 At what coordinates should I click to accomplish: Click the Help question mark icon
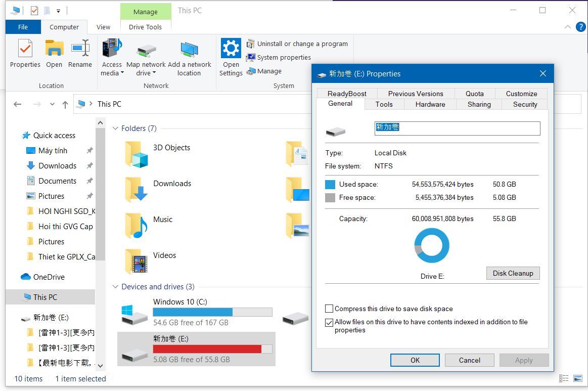point(581,27)
